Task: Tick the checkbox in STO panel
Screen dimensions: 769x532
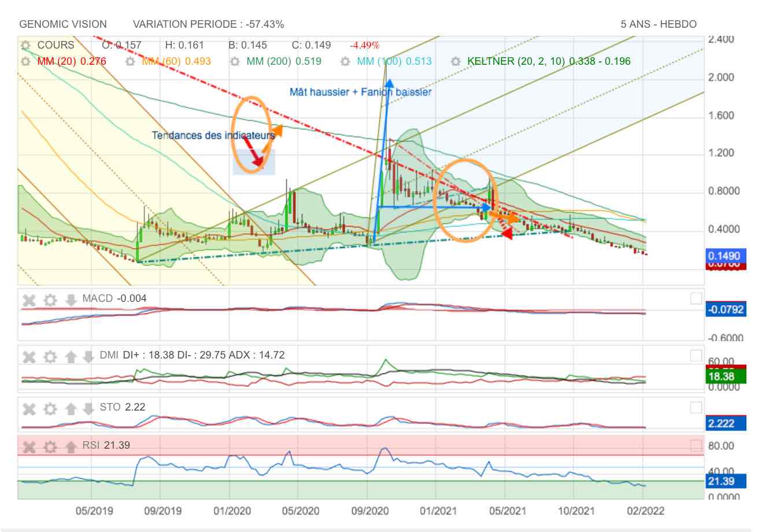Action: click(x=696, y=408)
